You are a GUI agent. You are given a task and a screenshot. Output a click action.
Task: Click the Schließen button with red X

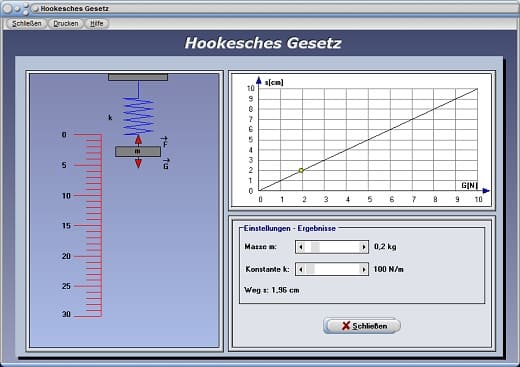coord(362,326)
